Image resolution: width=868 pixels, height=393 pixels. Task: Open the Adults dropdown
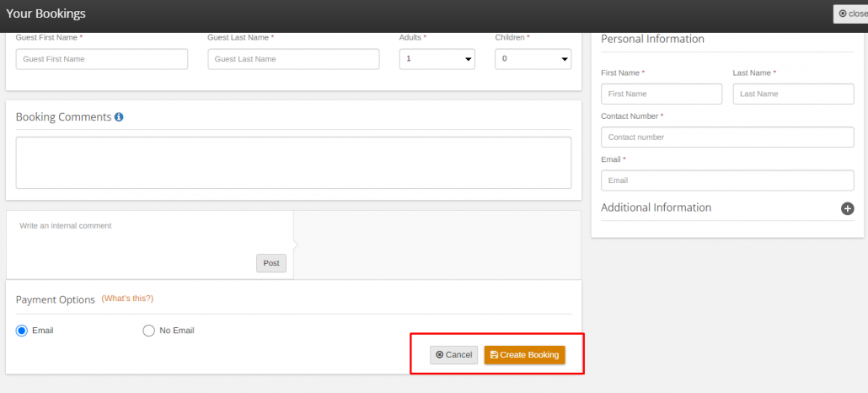point(437,59)
